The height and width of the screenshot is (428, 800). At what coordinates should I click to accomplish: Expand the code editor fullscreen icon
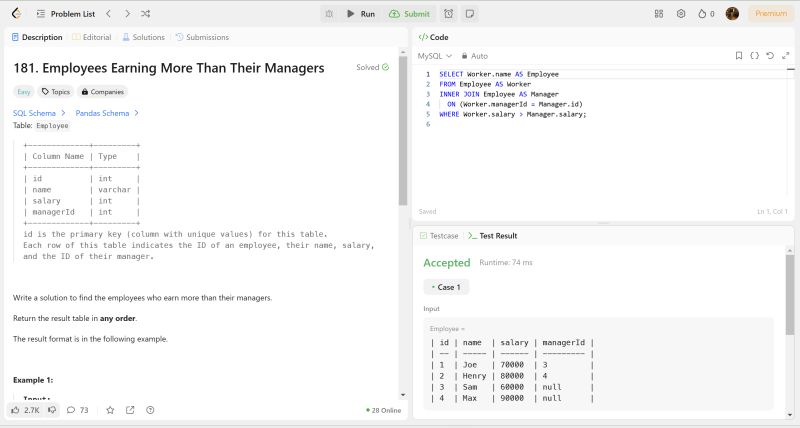tap(785, 56)
